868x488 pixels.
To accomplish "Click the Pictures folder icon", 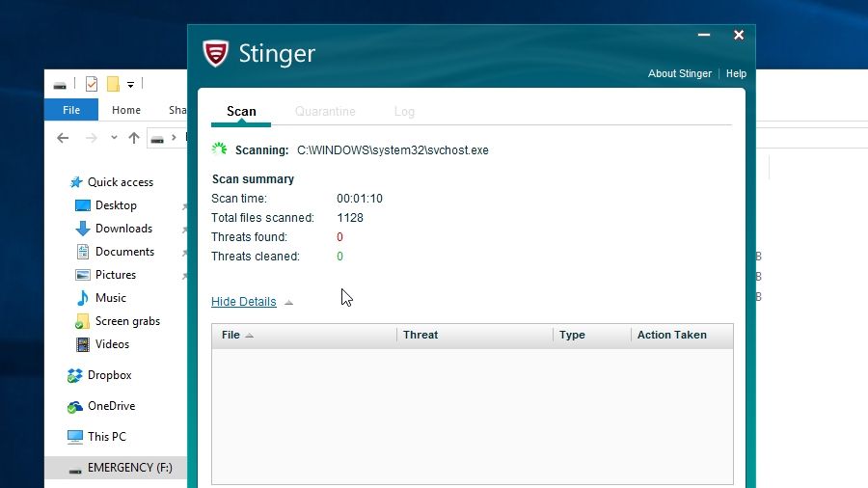I will (x=83, y=275).
